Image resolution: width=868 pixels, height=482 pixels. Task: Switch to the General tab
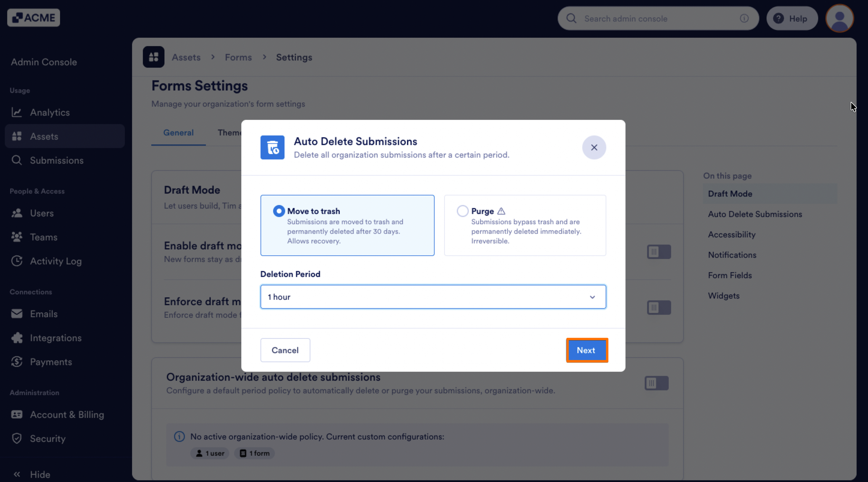[178, 132]
